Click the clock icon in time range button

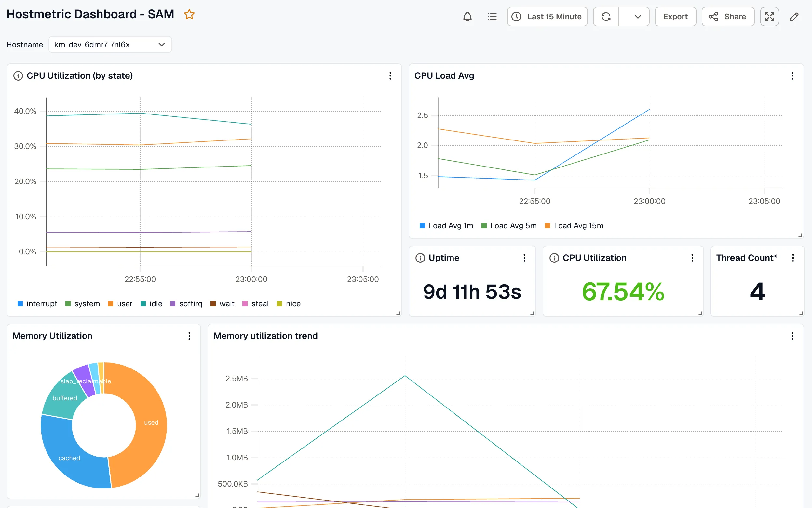point(516,17)
